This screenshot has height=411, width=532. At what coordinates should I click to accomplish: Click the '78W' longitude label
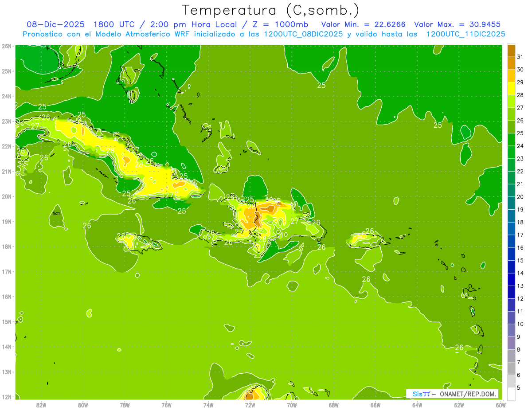[125, 405]
